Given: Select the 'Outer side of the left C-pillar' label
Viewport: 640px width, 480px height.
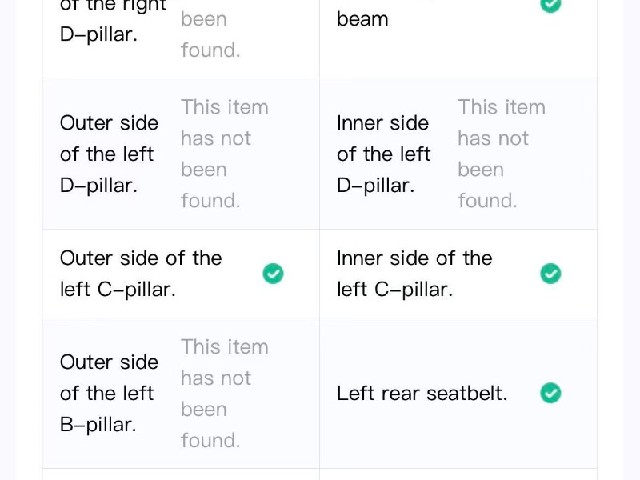Looking at the screenshot, I should tap(141, 273).
